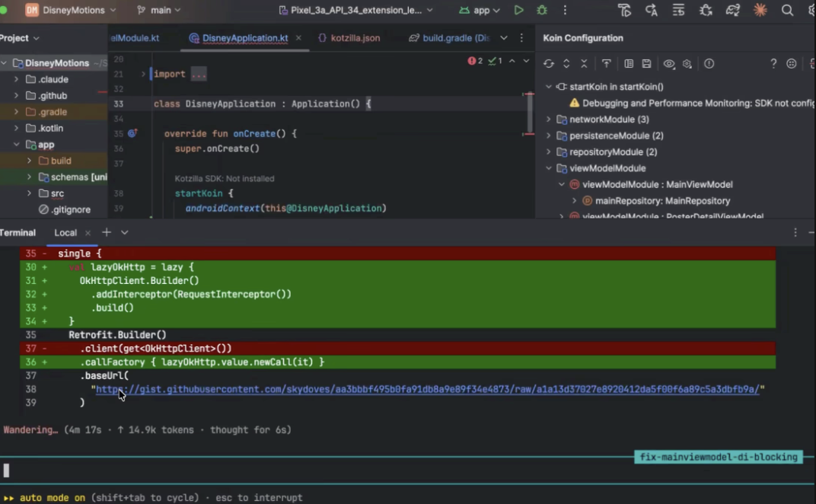Click the upload arrow icon in Koin toolbar
816x504 pixels.
[x=606, y=63]
